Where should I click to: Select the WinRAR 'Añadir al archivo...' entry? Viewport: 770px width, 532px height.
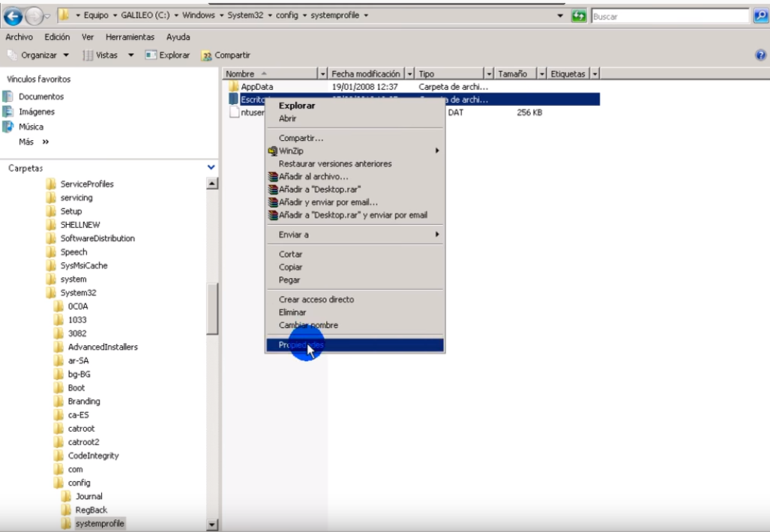(313, 177)
